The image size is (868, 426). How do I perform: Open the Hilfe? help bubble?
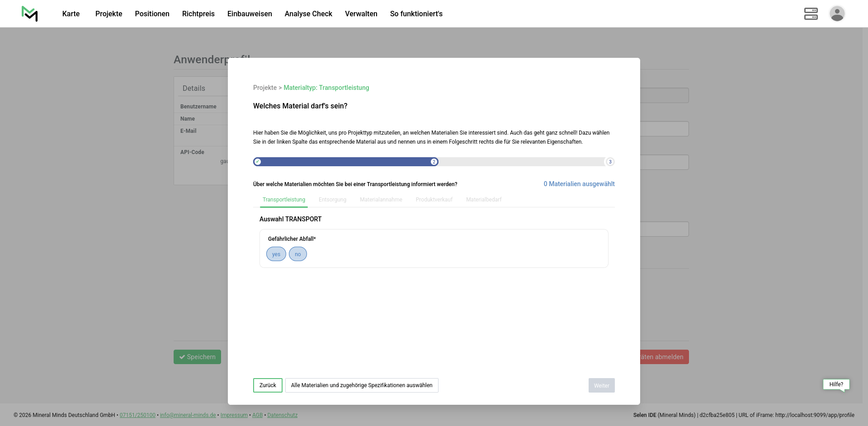[x=836, y=384]
